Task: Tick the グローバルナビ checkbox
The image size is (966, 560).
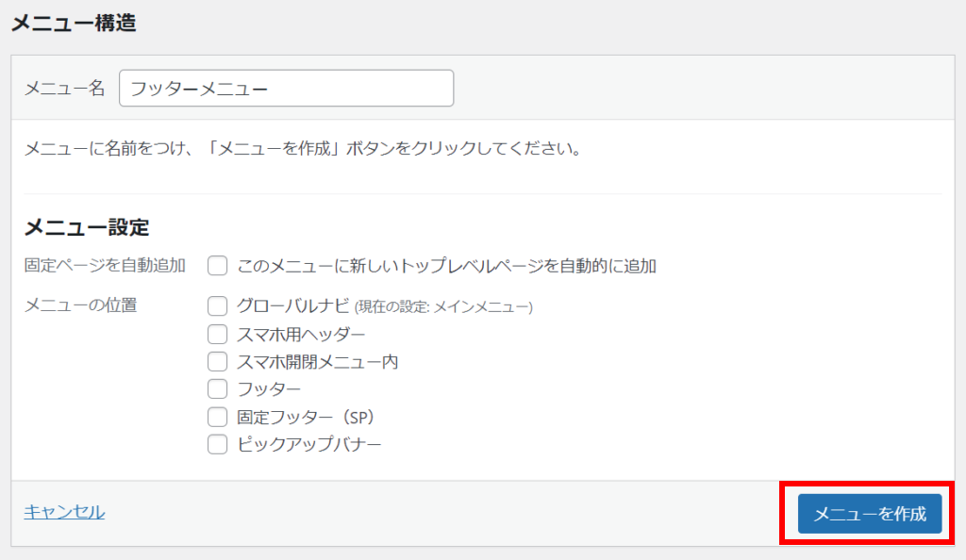Action: click(218, 305)
